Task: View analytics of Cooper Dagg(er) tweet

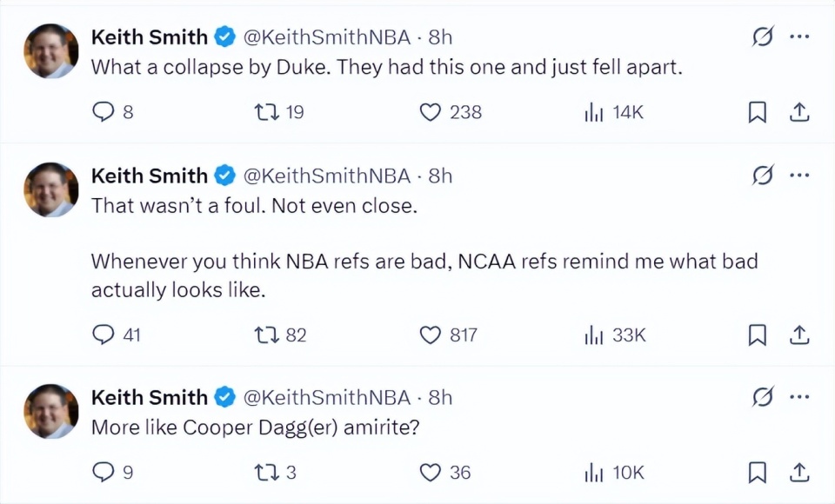Action: pyautogui.click(x=594, y=472)
